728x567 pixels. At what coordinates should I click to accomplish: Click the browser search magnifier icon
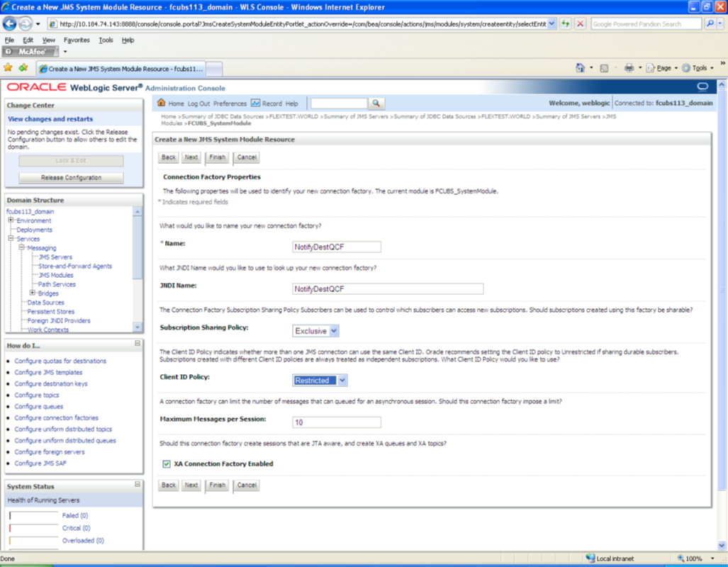pyautogui.click(x=710, y=23)
